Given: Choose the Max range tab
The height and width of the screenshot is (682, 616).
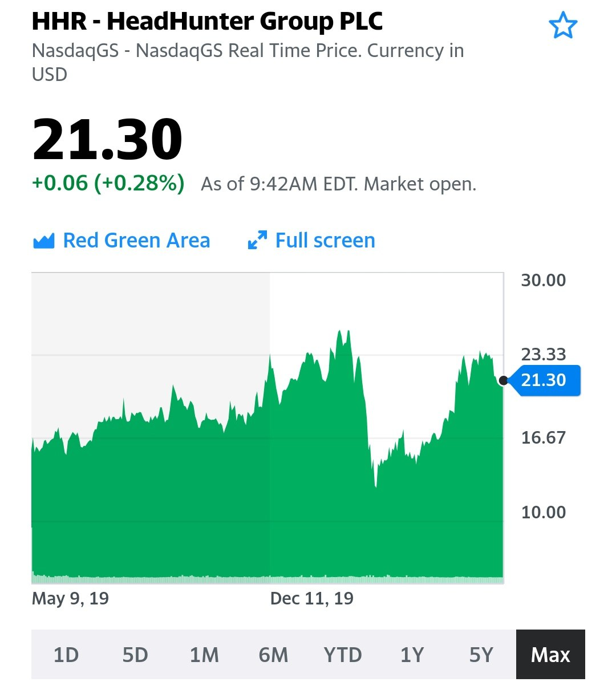Looking at the screenshot, I should point(550,655).
